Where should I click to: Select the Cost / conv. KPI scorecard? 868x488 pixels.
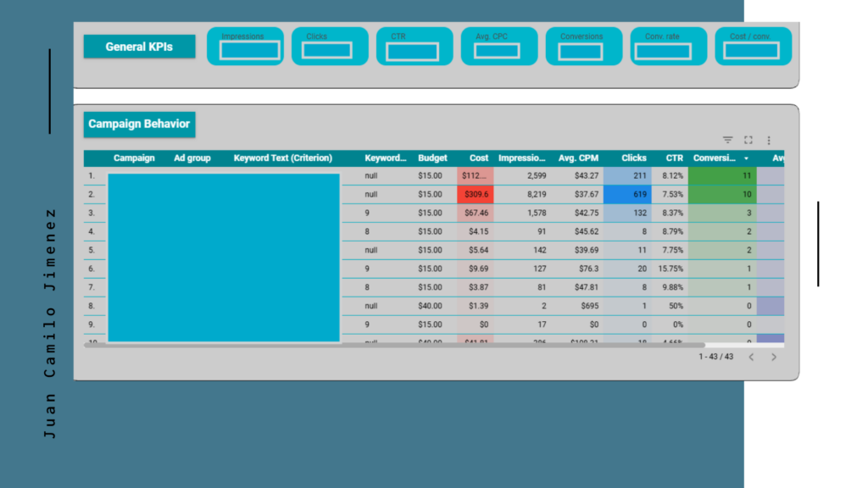pos(754,47)
